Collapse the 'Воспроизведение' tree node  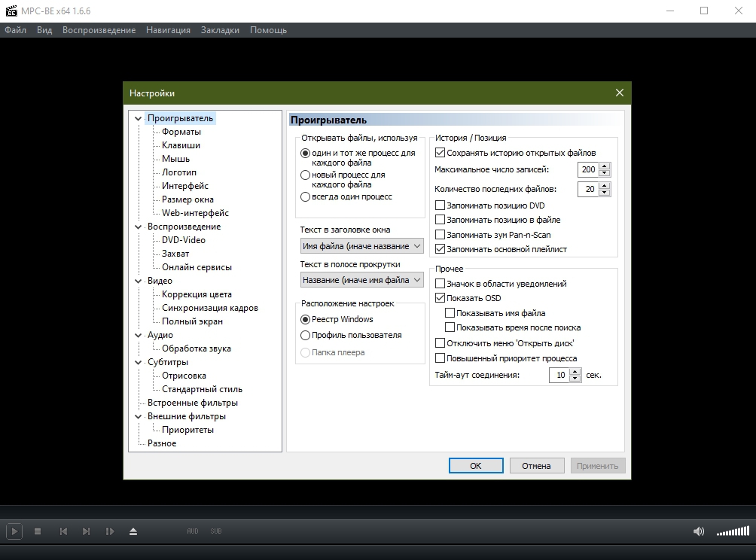coord(139,227)
